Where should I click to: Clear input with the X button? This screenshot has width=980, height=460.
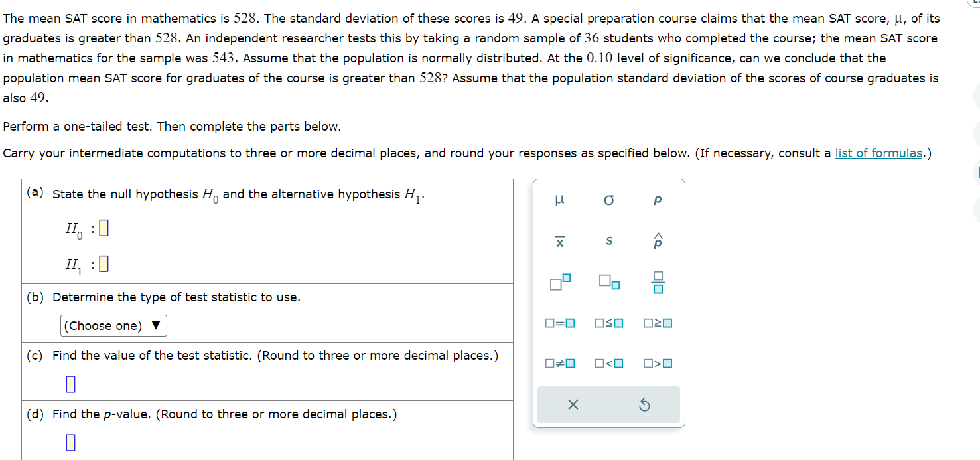[572, 404]
